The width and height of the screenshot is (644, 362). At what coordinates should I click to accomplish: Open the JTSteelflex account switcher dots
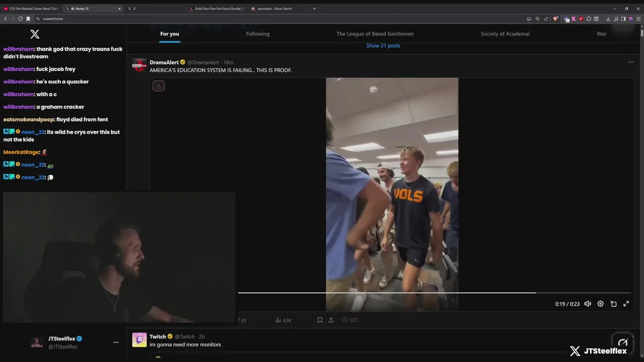click(x=116, y=342)
